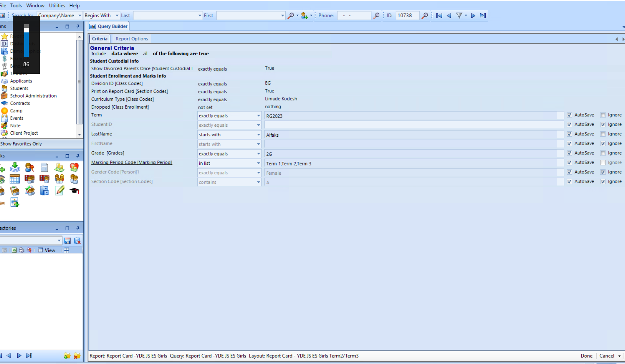The height and width of the screenshot is (364, 625).
Task: Switch to the Report Options tab
Action: pyautogui.click(x=132, y=39)
